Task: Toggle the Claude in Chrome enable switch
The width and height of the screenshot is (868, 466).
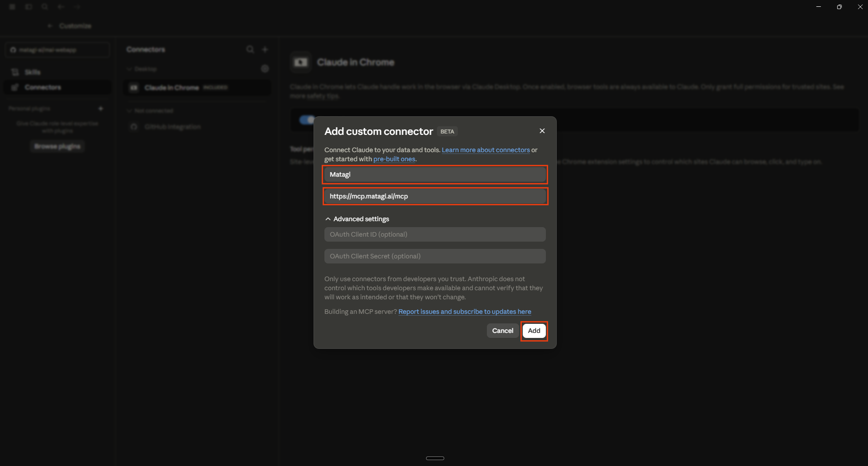Action: 307,119
